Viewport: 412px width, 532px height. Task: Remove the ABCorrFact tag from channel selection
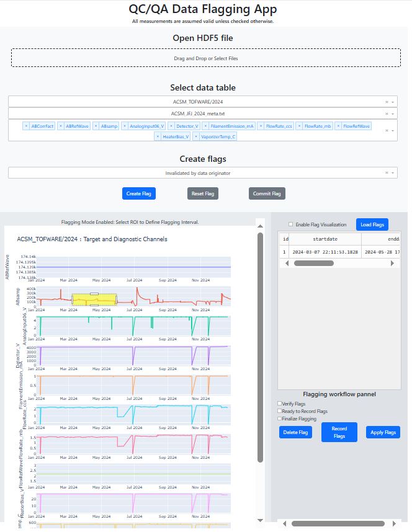click(27, 126)
